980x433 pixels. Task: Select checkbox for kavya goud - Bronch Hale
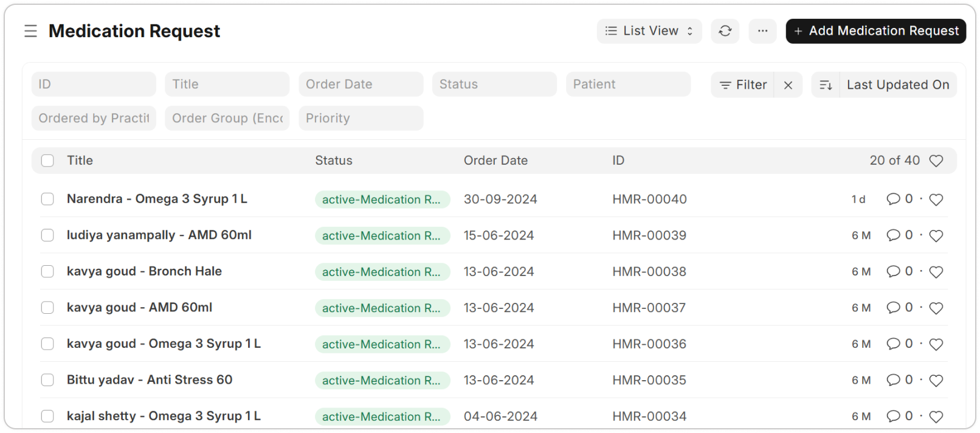(47, 271)
